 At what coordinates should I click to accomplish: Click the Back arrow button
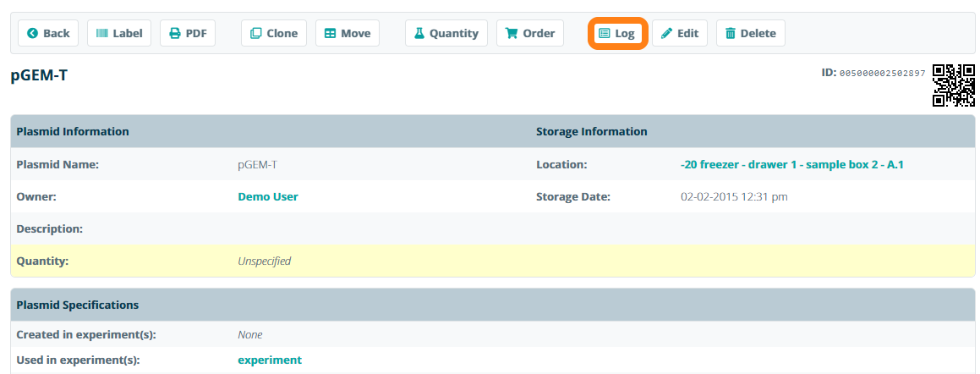(48, 33)
